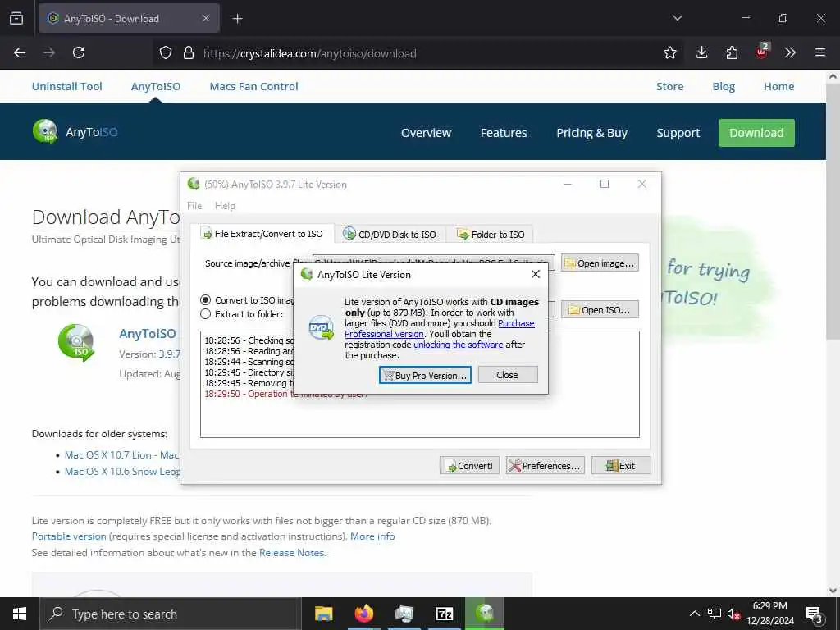Follow the unlocking the software link
The image size is (840, 630).
click(x=458, y=345)
